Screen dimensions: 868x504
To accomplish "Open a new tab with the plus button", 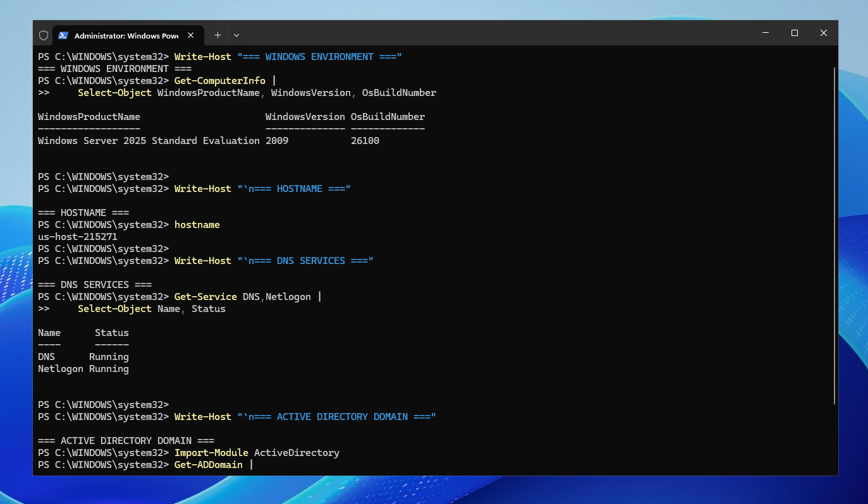I will [217, 35].
